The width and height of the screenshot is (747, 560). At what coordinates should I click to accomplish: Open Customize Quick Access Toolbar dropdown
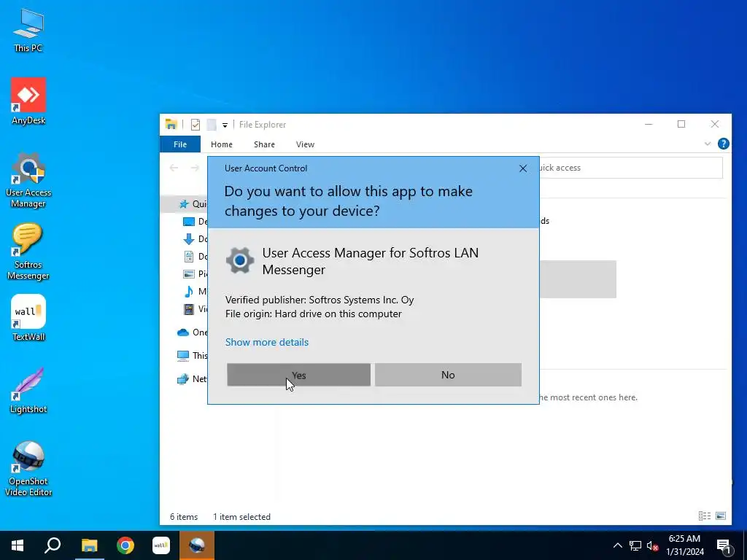tap(225, 125)
